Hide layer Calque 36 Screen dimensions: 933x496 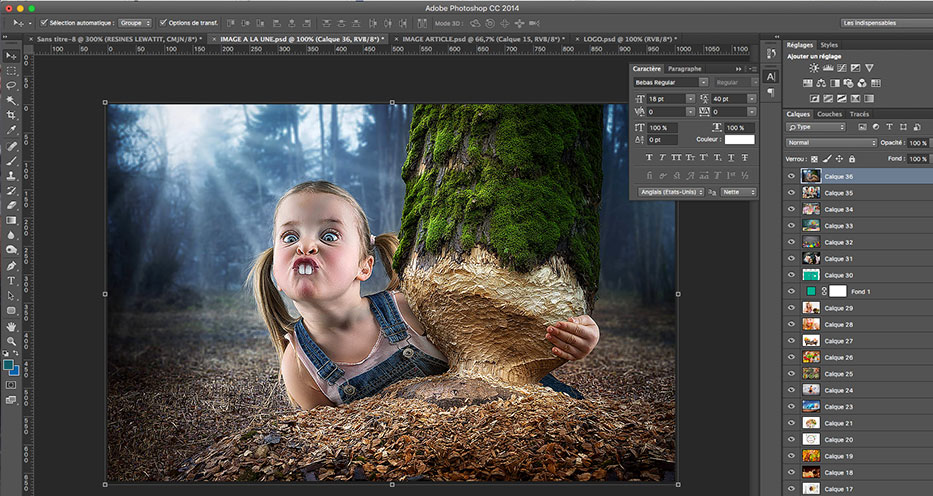click(791, 176)
